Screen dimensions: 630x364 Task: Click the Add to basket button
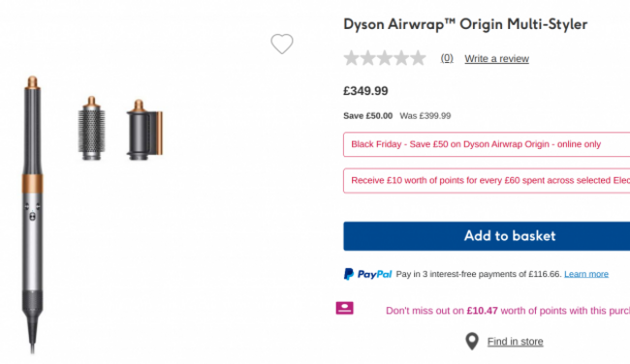(x=487, y=236)
